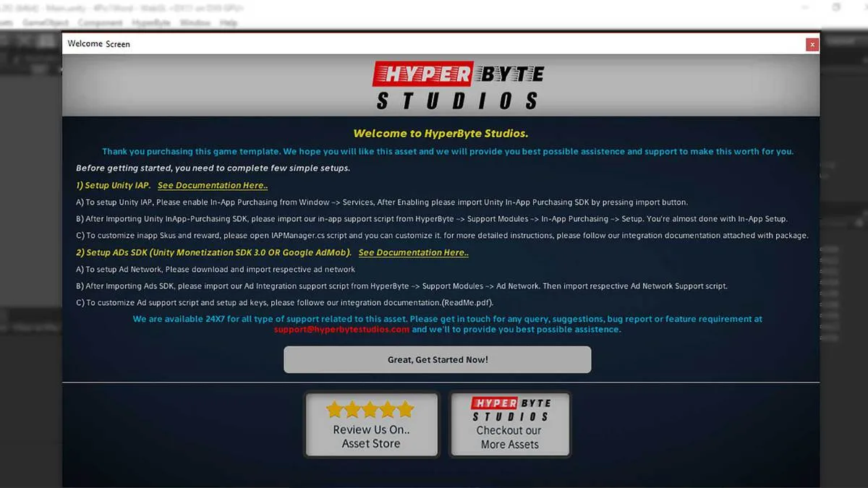The width and height of the screenshot is (868, 488).
Task: Open Help menu in the Unity editor window
Action: coord(229,23)
